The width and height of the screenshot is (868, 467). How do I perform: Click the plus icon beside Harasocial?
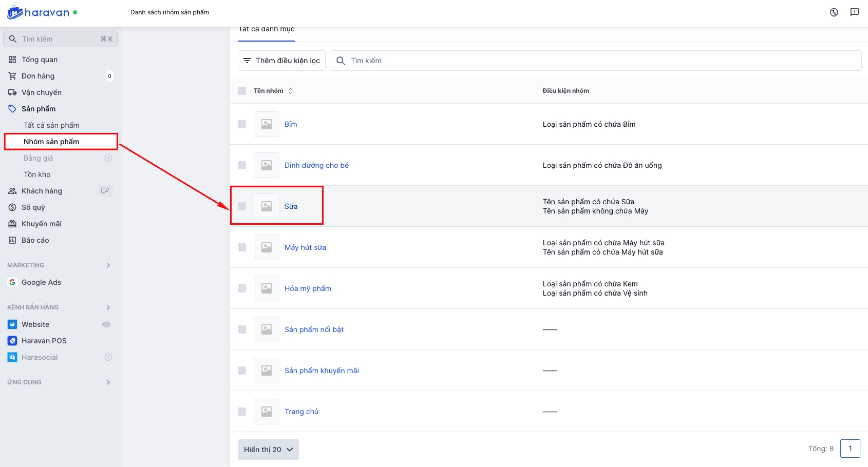108,357
